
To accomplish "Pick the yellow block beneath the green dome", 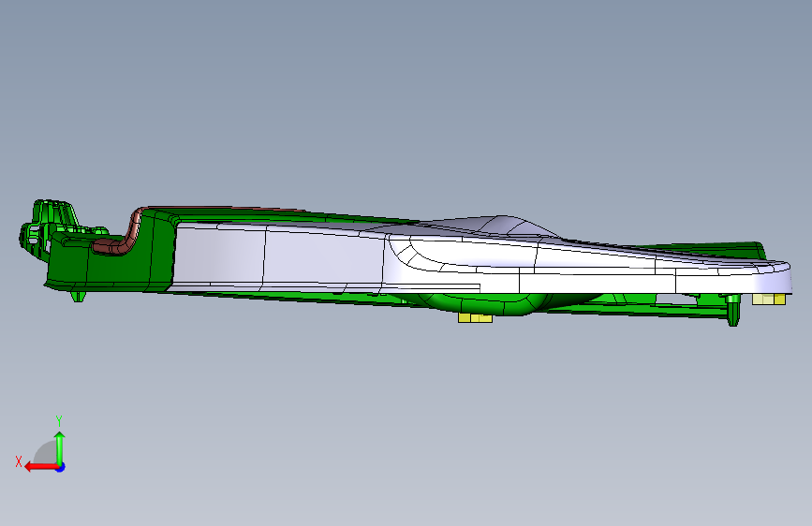I will [x=475, y=317].
